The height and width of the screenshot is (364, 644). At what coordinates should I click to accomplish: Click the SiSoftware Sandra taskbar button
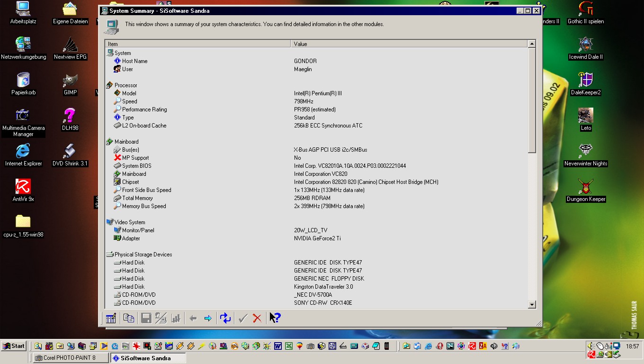point(148,358)
